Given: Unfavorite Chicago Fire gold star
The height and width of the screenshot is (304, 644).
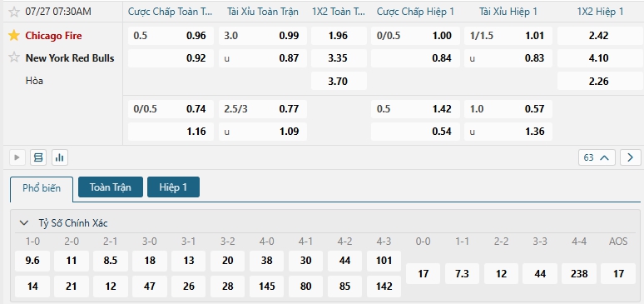Looking at the screenshot, I should [14, 35].
